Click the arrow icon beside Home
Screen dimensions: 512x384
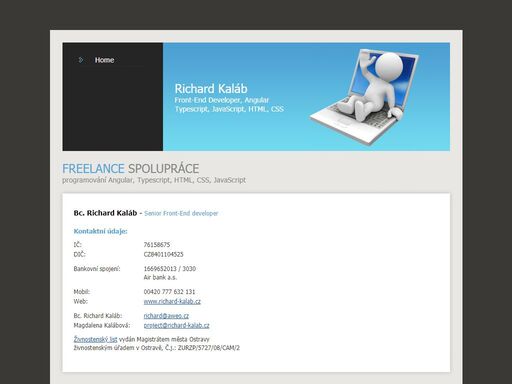[80, 60]
